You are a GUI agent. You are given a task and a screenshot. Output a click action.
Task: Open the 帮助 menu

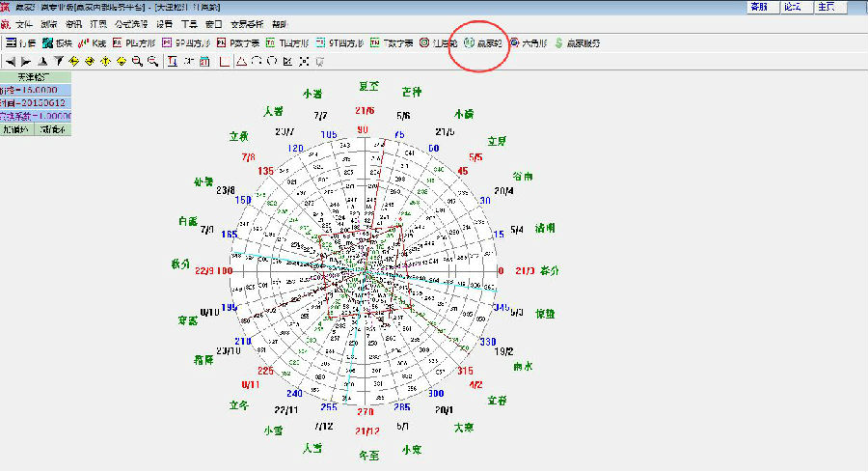click(x=279, y=23)
